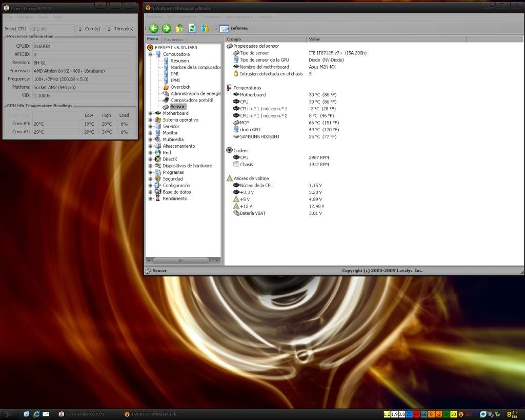Image resolution: width=525 pixels, height=420 pixels.
Task: Expand the Motherboard tree node
Action: 151,113
